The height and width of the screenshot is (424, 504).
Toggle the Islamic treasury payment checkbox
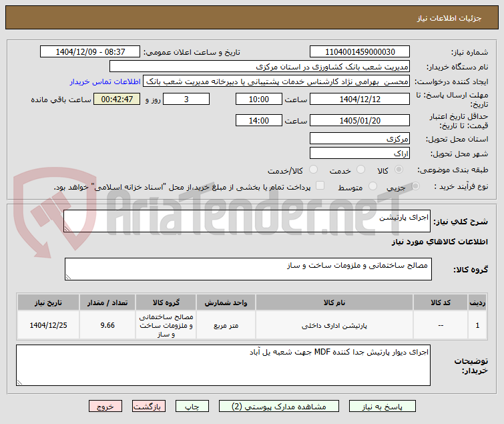point(320,186)
